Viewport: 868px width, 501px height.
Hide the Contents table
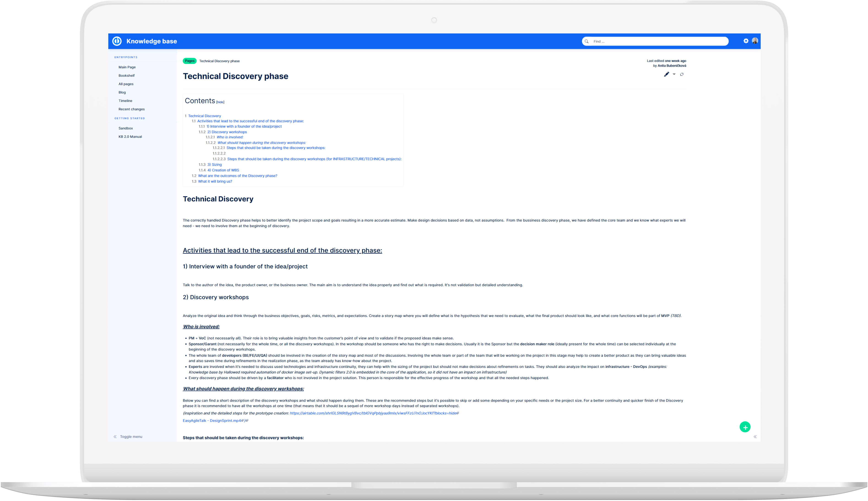click(x=220, y=102)
